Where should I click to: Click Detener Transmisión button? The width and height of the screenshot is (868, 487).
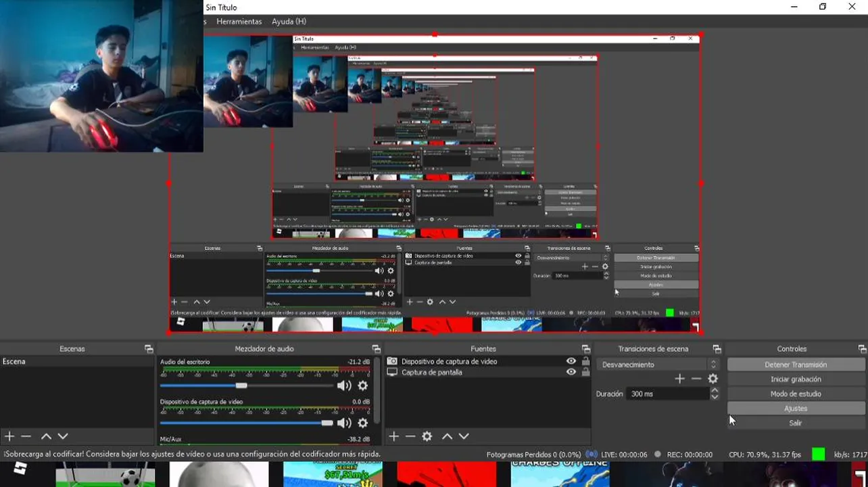point(796,365)
